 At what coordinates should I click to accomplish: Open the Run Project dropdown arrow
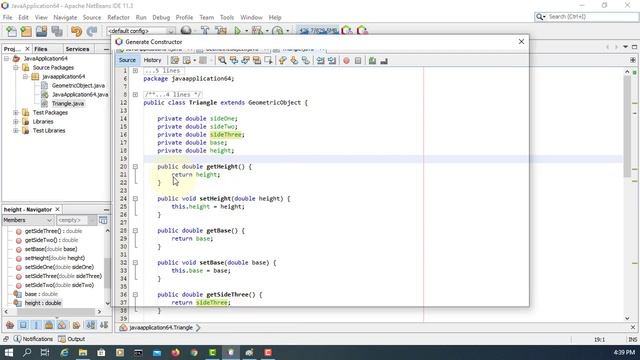246,31
